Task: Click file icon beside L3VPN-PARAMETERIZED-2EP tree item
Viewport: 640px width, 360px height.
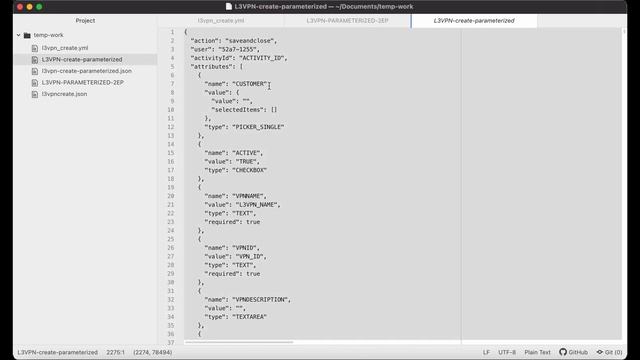Action: (x=35, y=83)
